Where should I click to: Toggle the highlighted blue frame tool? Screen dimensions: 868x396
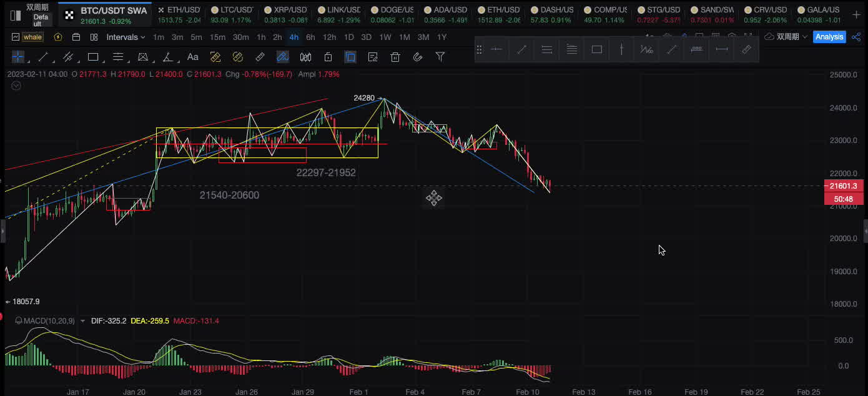pos(350,57)
